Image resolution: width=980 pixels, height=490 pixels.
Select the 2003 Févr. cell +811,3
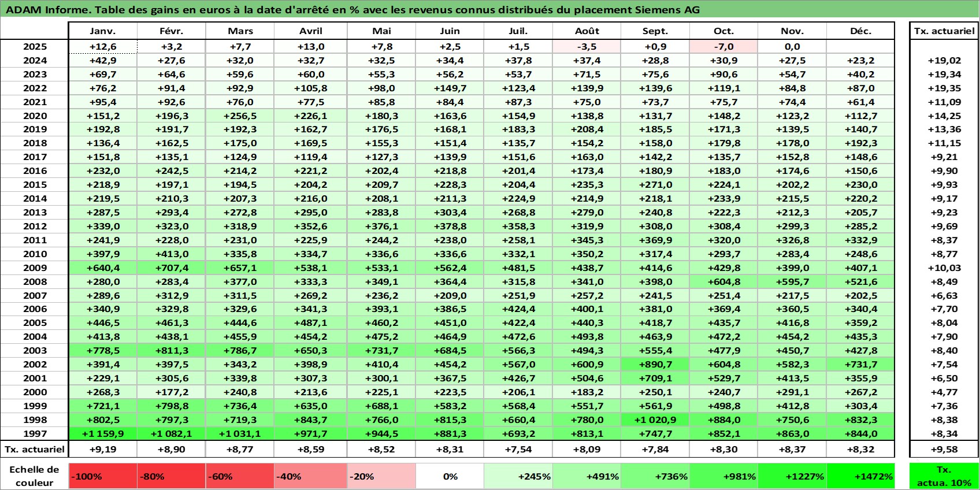pos(172,351)
